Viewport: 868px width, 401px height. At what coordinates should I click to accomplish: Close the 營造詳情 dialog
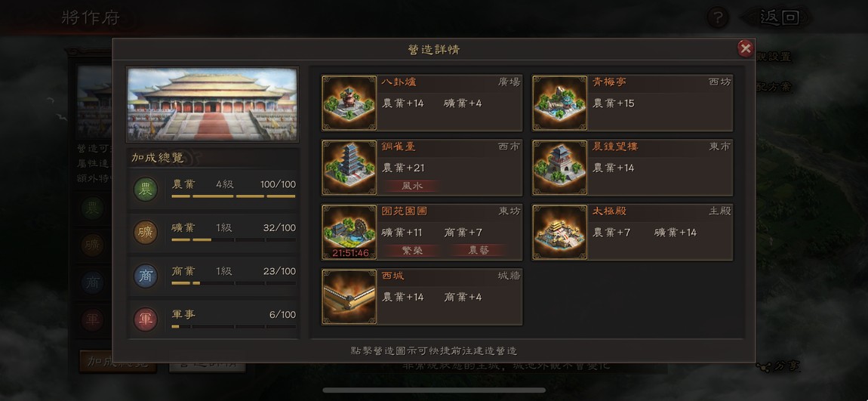(746, 49)
